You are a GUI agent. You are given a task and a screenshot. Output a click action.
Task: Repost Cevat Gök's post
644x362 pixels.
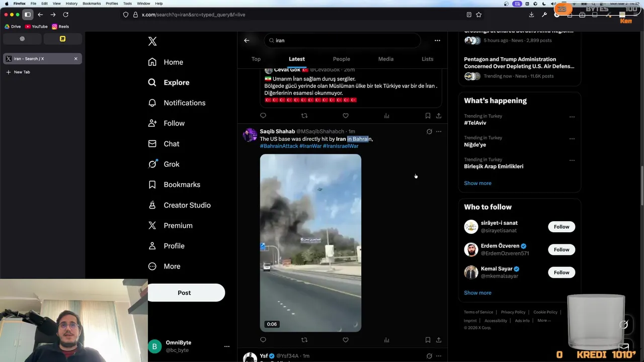coord(304,116)
